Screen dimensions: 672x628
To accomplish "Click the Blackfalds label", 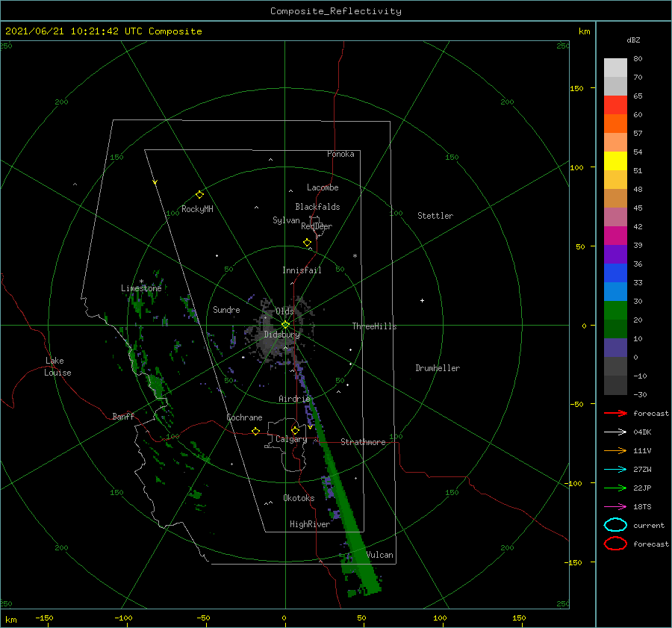I will pos(317,207).
